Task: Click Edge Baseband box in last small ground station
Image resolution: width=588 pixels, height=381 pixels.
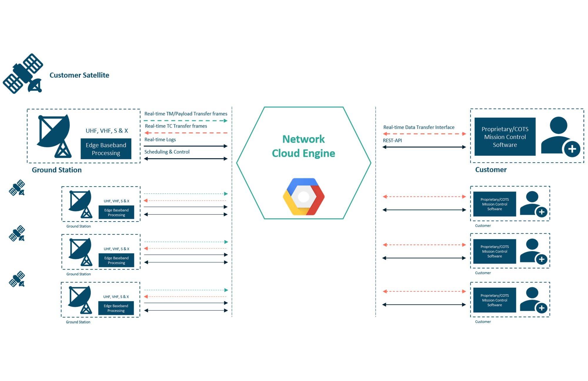Action: tap(116, 308)
